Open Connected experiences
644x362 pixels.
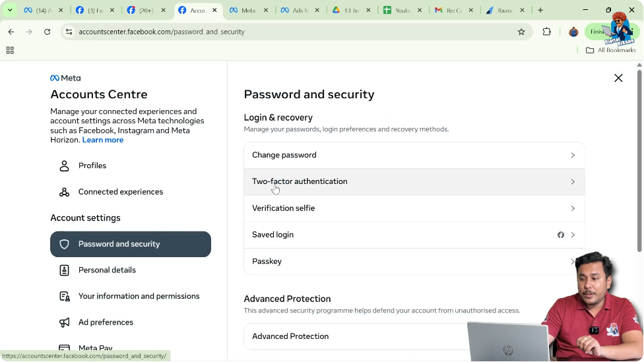click(x=131, y=192)
